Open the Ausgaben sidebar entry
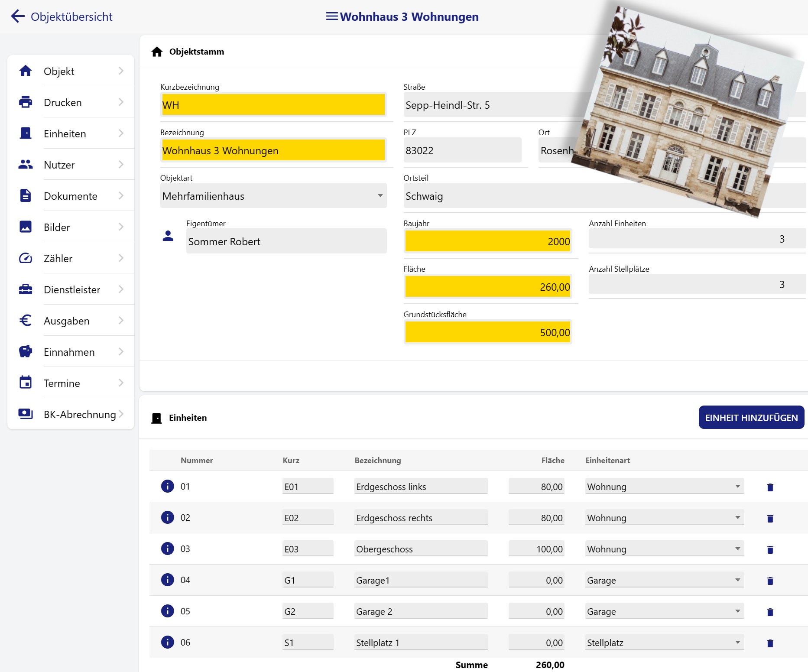 click(x=71, y=320)
